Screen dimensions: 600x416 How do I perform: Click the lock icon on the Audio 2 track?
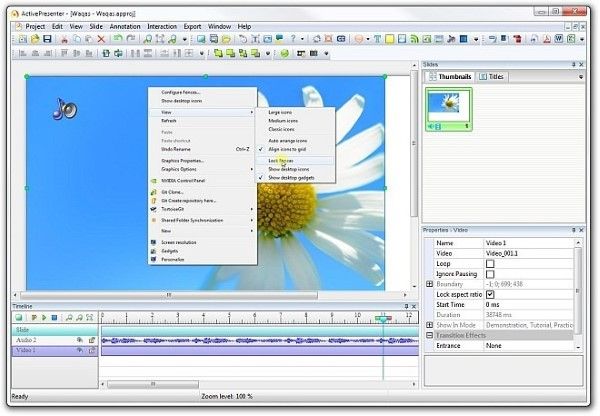click(91, 340)
